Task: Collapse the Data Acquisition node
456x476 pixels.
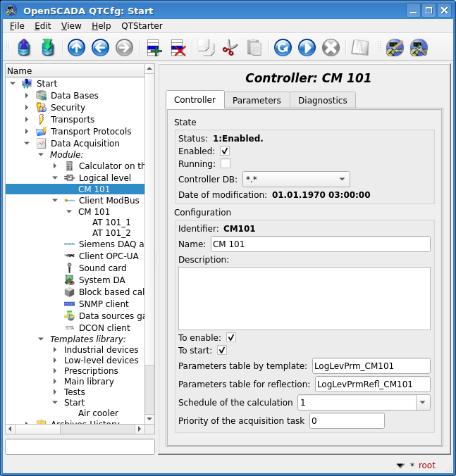Action: coord(27,143)
